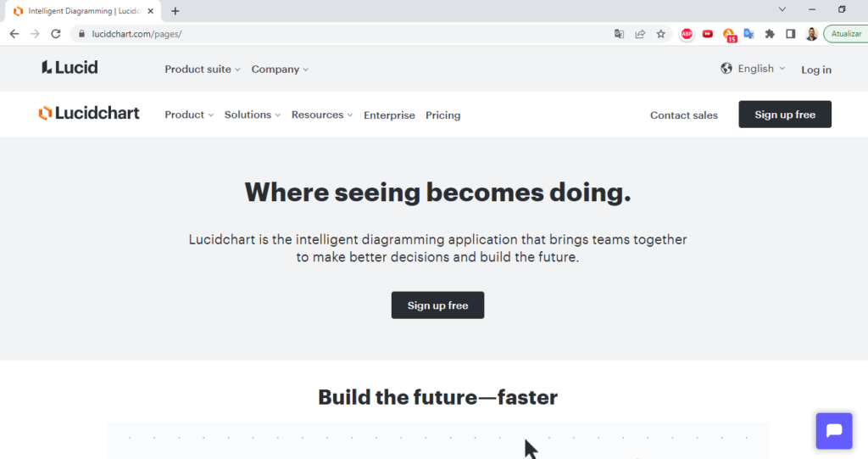Click the Log in link

[816, 70]
